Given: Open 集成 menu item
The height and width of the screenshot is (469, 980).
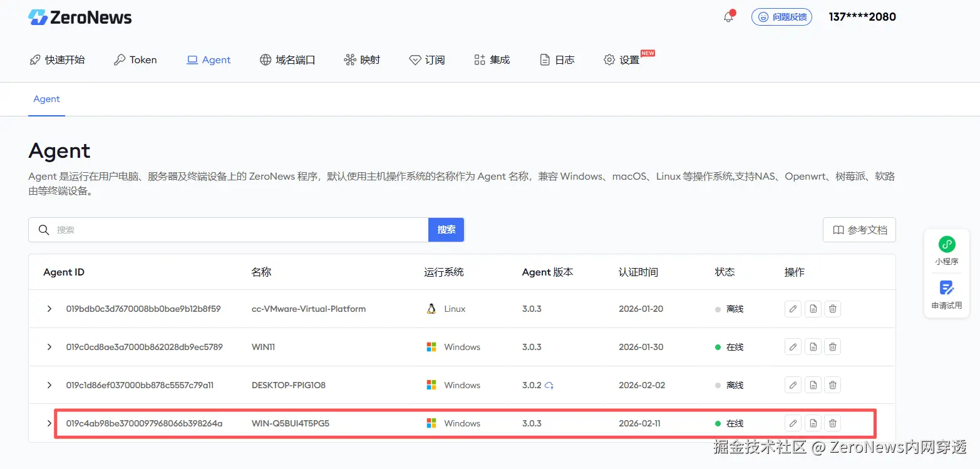Looking at the screenshot, I should (x=492, y=60).
